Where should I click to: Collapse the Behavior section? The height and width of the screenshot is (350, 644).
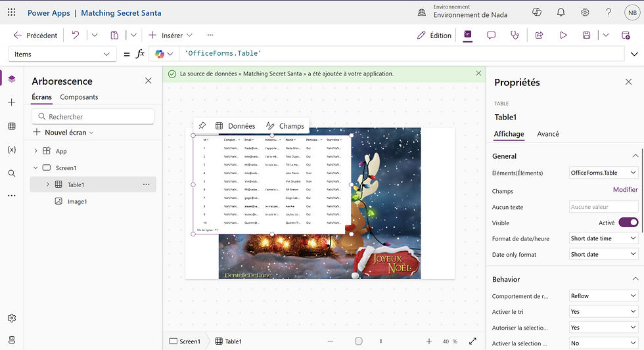[x=635, y=279]
